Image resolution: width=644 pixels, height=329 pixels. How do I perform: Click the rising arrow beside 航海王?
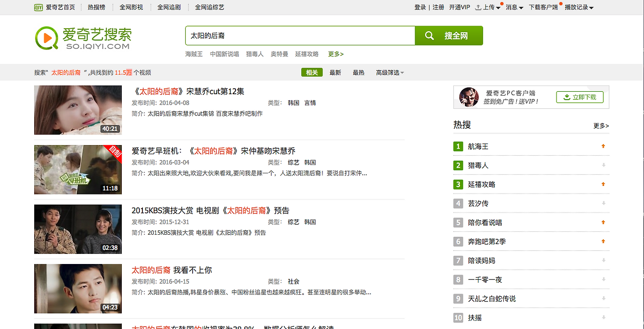[603, 146]
